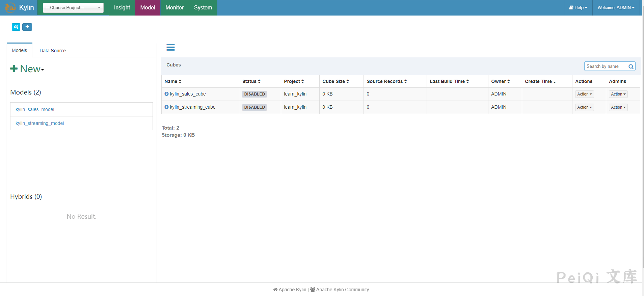The width and height of the screenshot is (644, 296).
Task: Go to the Insight page
Action: point(122,7)
